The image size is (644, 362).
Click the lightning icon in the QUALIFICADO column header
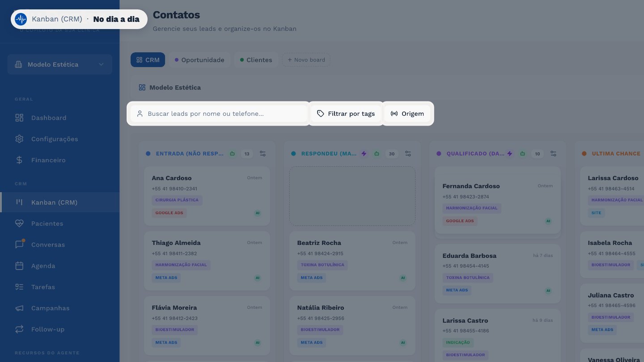tap(509, 154)
